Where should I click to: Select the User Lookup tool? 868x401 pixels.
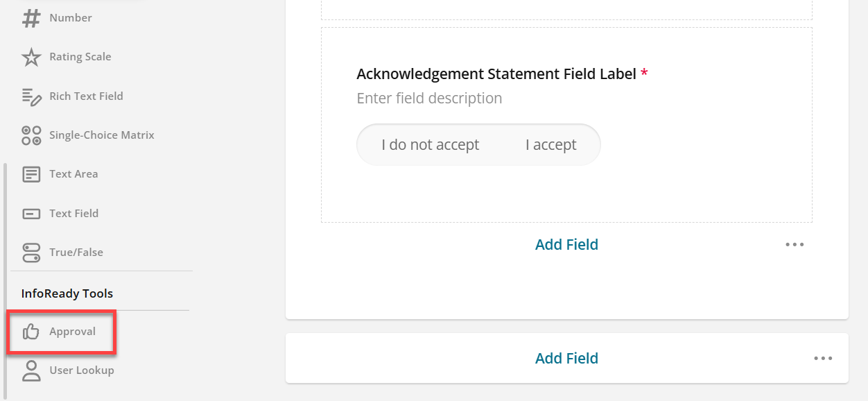[83, 370]
